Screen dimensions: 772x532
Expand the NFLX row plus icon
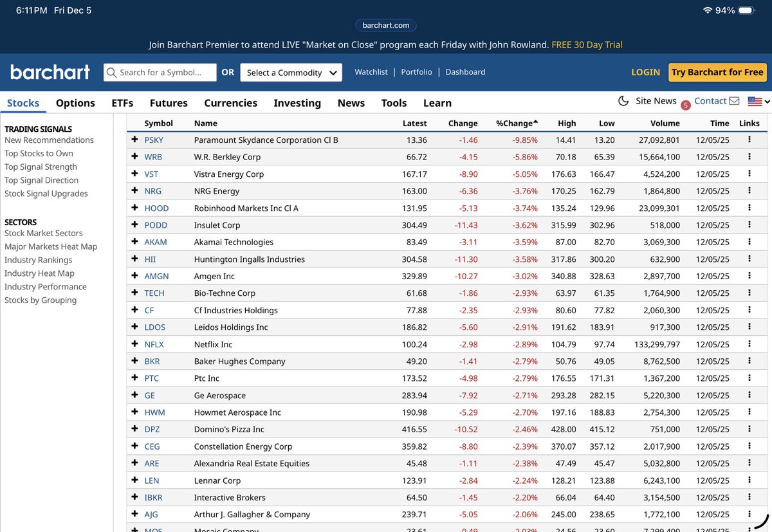134,344
